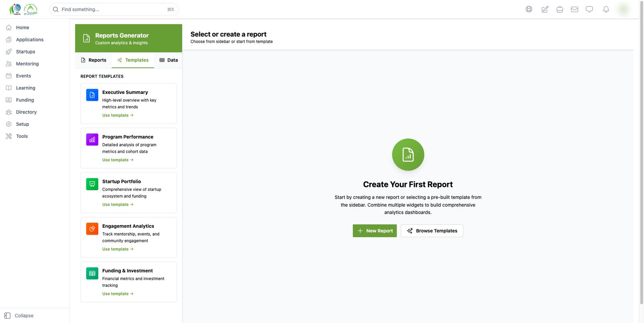
Task: Click the Engagement Analytics orange pie icon
Action: tap(92, 229)
